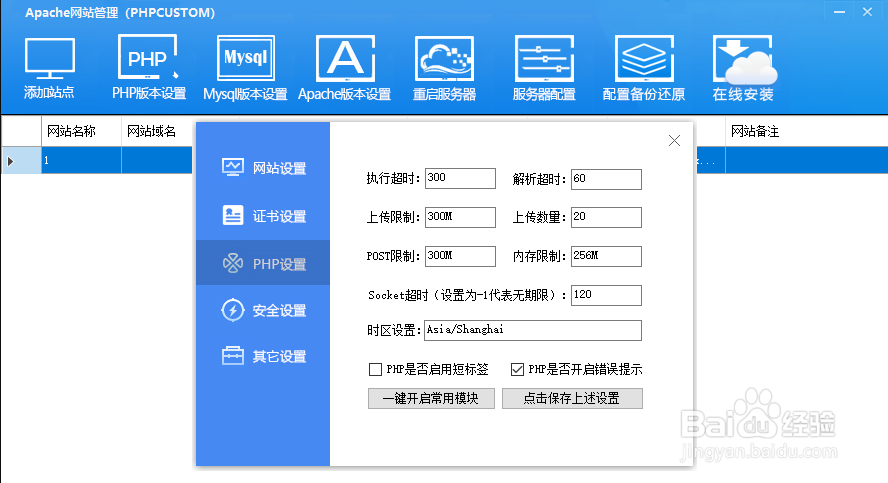Click 重启服务器 cloud icon

tap(444, 58)
